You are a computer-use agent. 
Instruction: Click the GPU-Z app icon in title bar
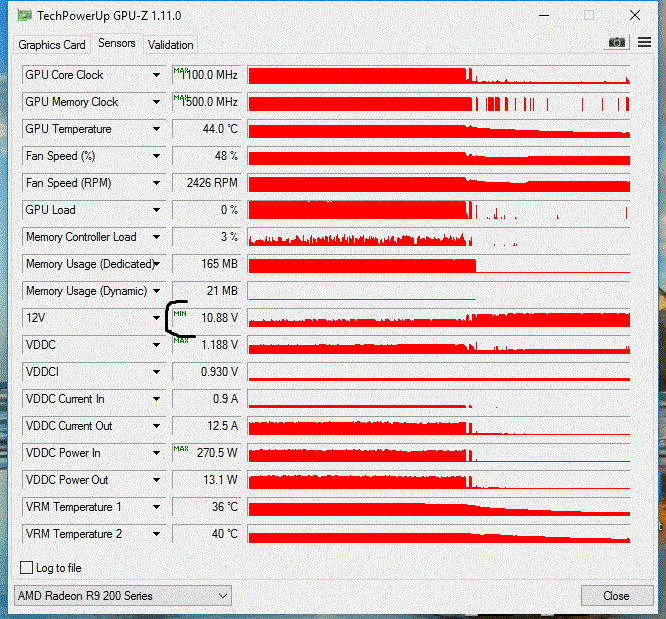pos(25,16)
